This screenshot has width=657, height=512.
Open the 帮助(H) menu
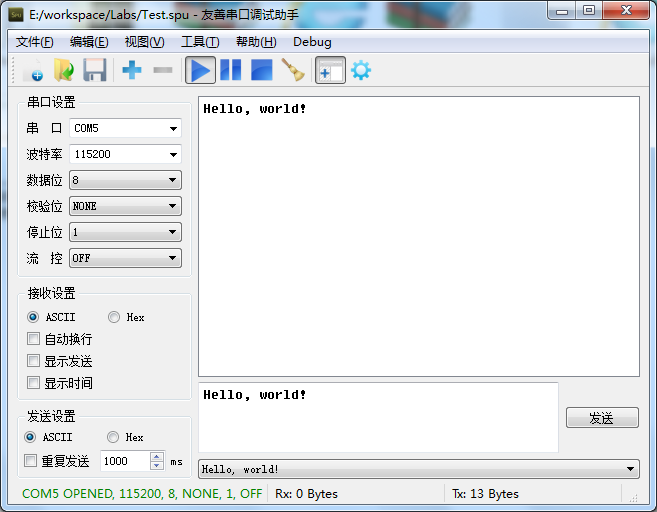pyautogui.click(x=256, y=42)
